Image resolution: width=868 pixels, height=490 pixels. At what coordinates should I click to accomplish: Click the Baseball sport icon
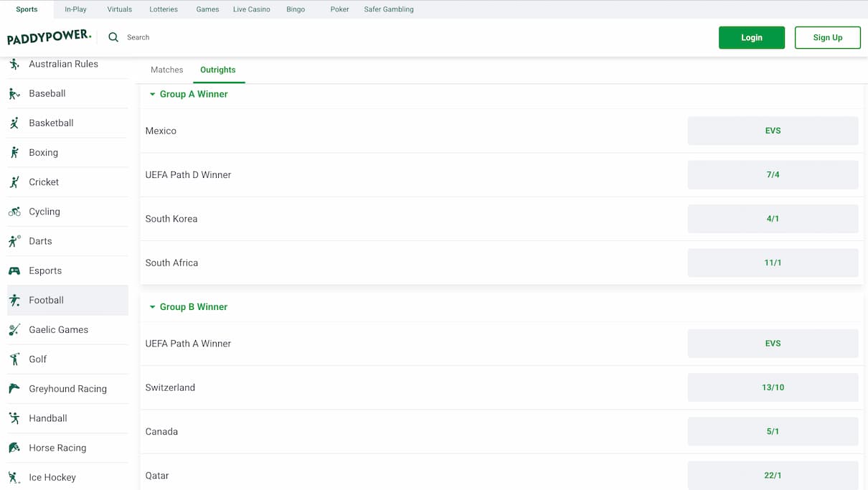point(14,93)
